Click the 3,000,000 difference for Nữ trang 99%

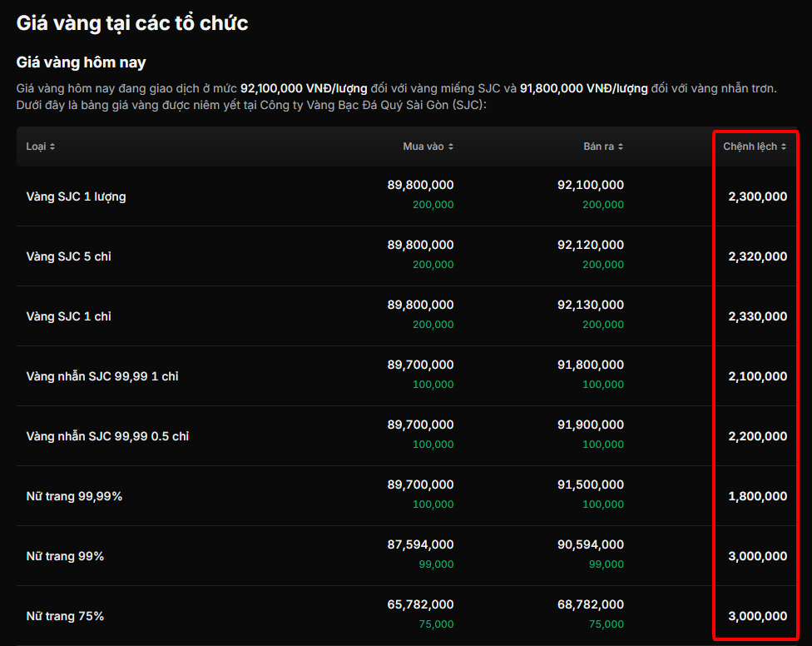click(758, 556)
